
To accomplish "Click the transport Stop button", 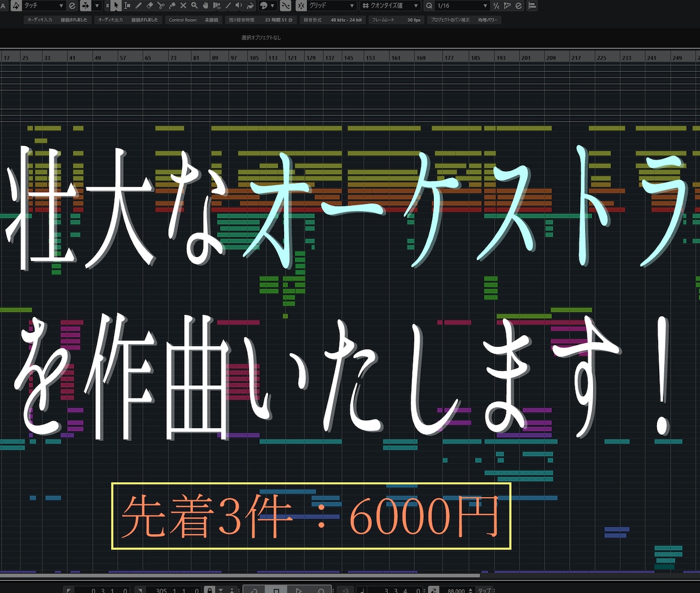I will pyautogui.click(x=276, y=589).
